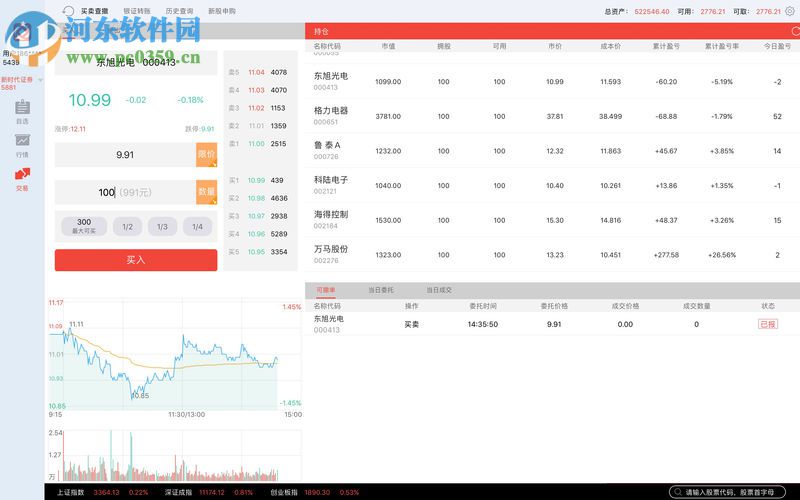Select the 买4 quote at 10.96

[x=258, y=234]
